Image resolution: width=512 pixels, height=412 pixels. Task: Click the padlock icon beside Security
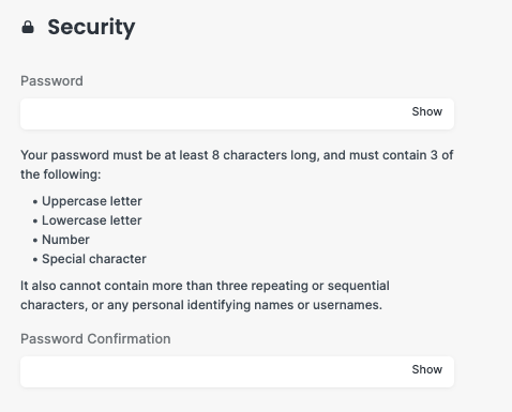point(28,27)
